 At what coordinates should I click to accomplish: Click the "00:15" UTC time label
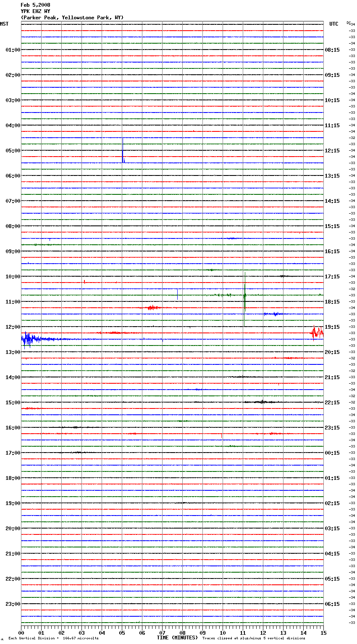[x=332, y=453]
